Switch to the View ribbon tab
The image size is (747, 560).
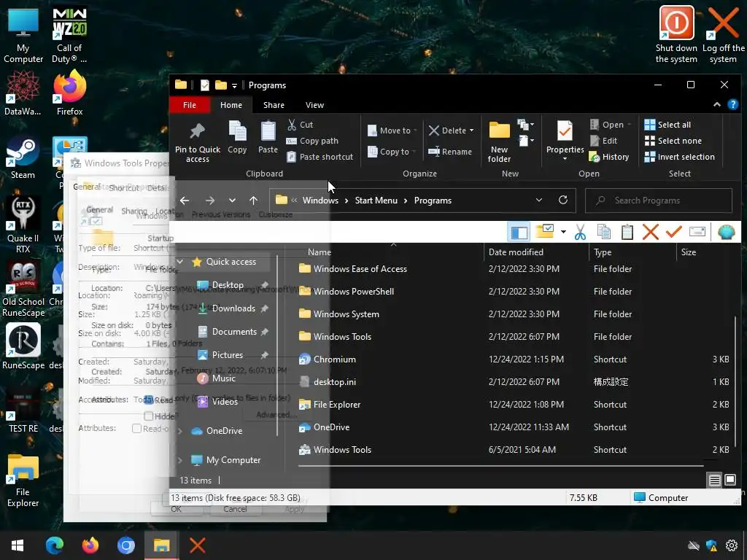click(x=314, y=105)
